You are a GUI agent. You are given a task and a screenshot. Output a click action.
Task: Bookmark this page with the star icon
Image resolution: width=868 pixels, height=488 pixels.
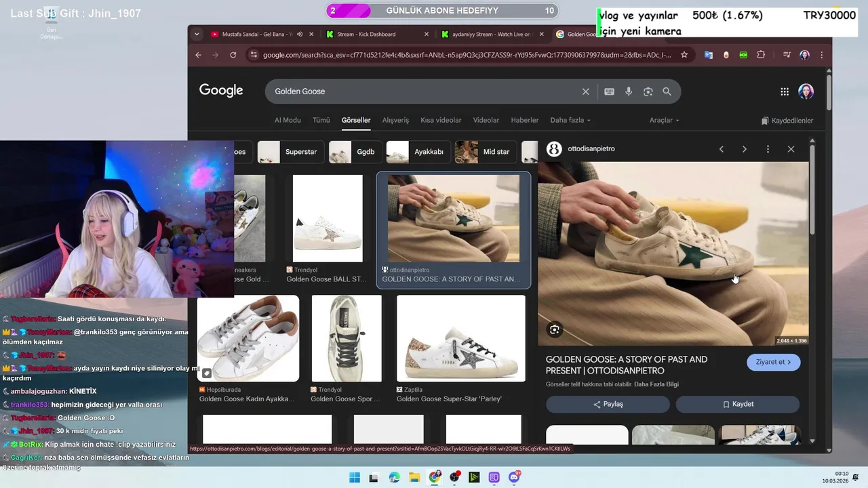click(684, 55)
